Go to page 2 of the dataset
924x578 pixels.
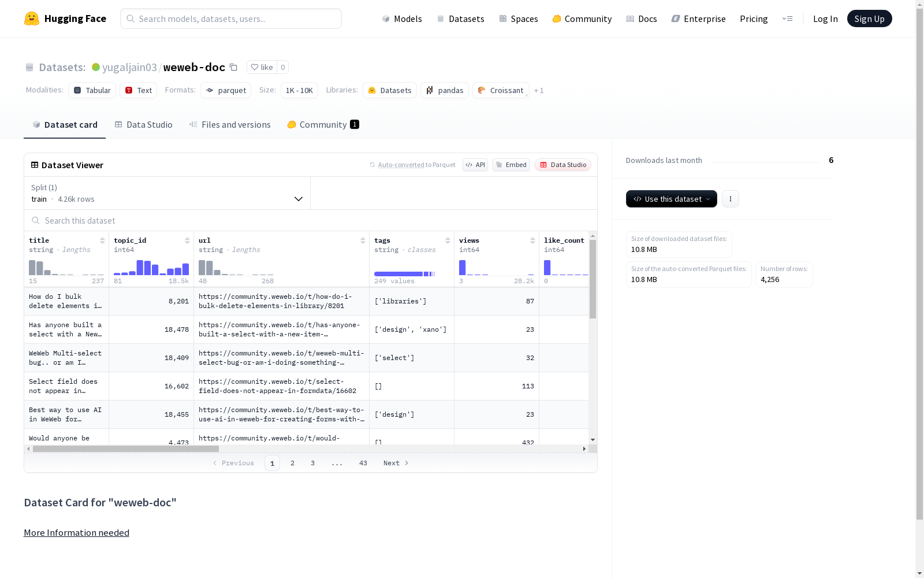coord(293,463)
